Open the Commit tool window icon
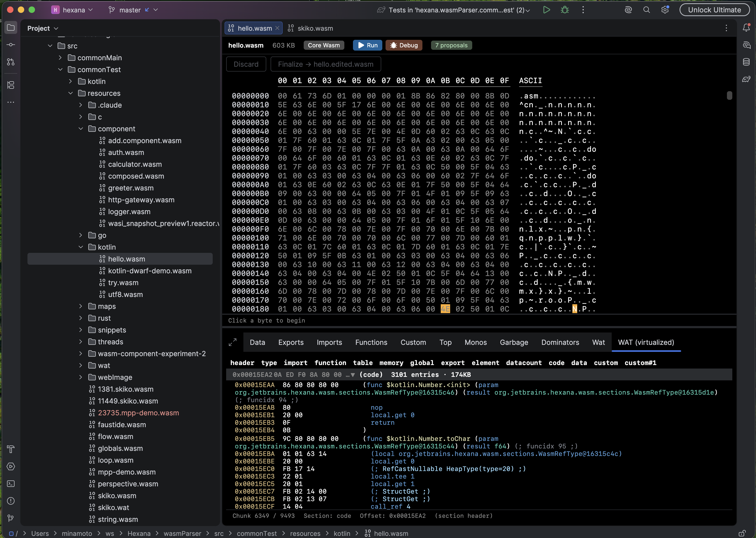 10,45
